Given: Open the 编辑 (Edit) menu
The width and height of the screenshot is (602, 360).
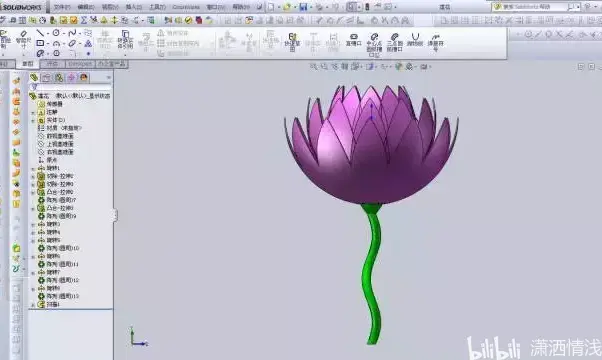Looking at the screenshot, I should coord(86,7).
